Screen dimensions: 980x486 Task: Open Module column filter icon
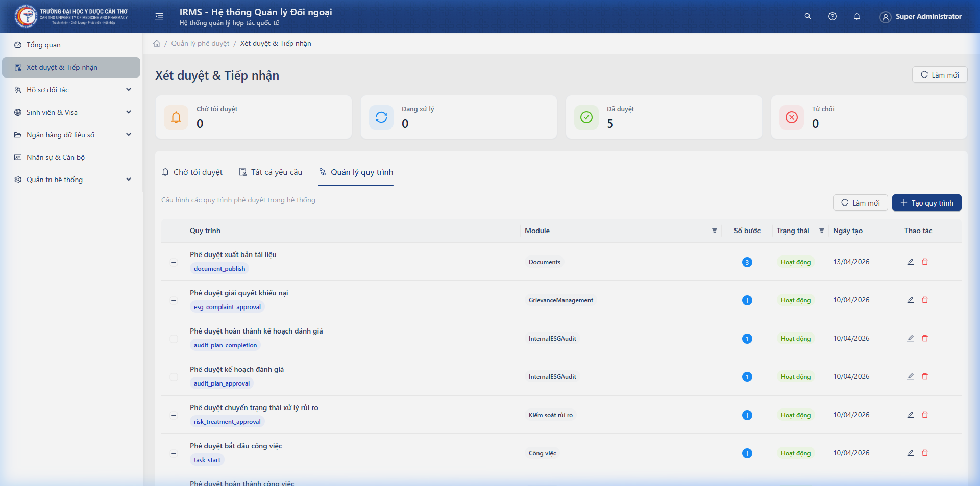click(x=714, y=231)
